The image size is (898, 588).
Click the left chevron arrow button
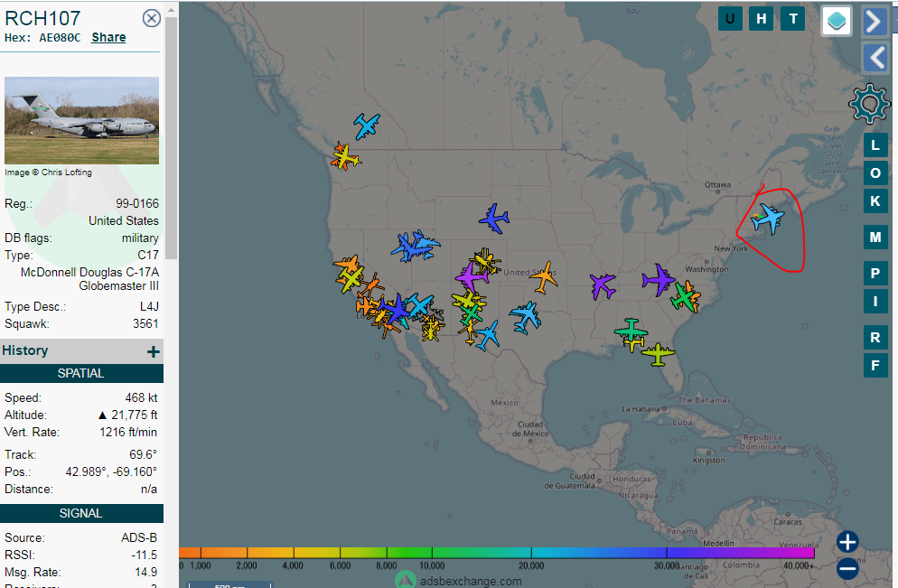(x=875, y=57)
